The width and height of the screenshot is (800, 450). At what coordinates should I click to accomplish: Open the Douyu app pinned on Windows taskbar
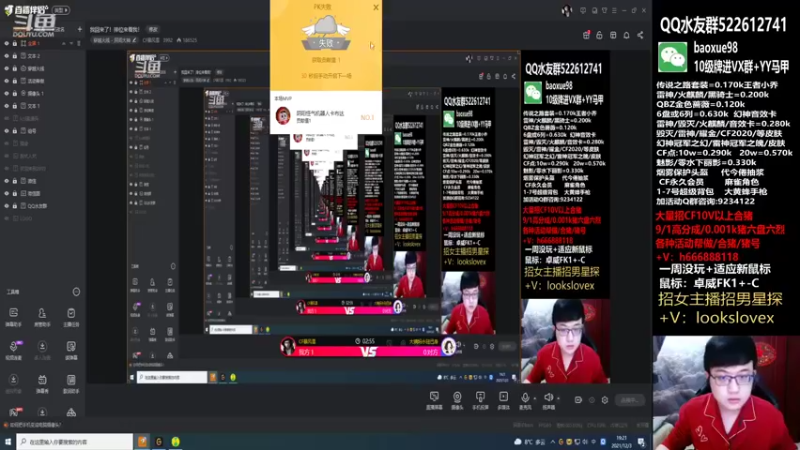[142, 441]
